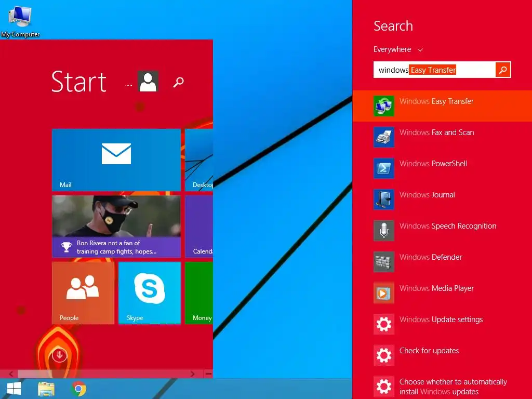Image resolution: width=532 pixels, height=399 pixels.
Task: Click the down arrow for all apps
Action: coord(59,355)
